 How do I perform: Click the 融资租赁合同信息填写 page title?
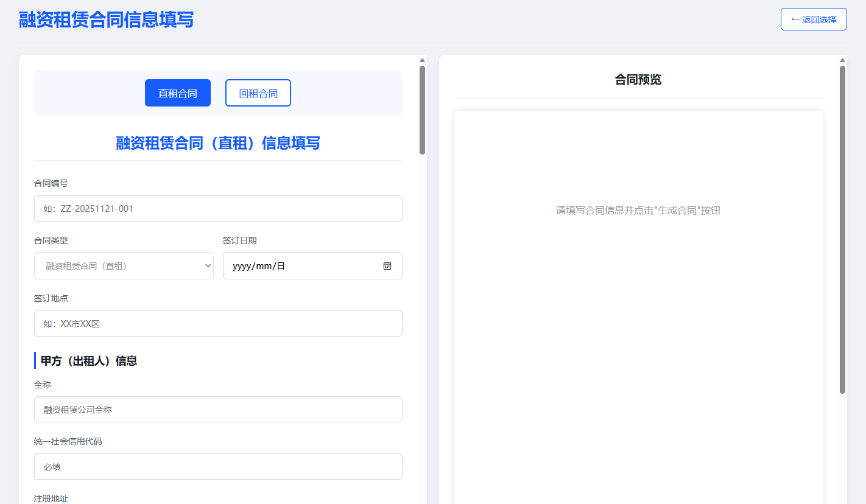(x=106, y=19)
